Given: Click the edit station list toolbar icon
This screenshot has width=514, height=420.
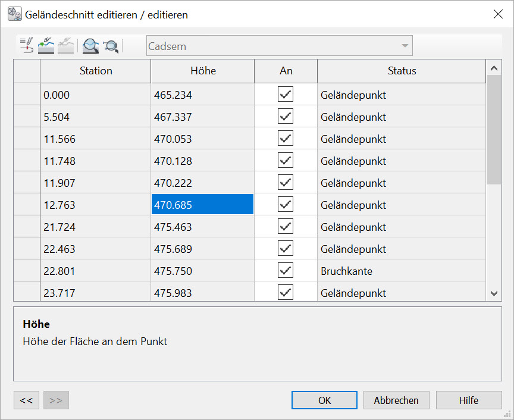Looking at the screenshot, I should click(27, 45).
